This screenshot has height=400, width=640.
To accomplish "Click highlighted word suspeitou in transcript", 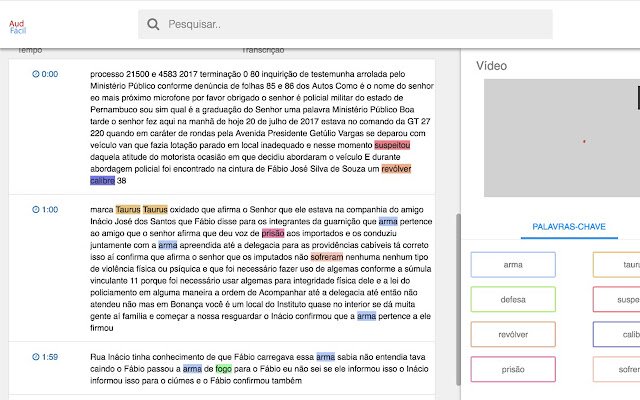I will tap(392, 145).
